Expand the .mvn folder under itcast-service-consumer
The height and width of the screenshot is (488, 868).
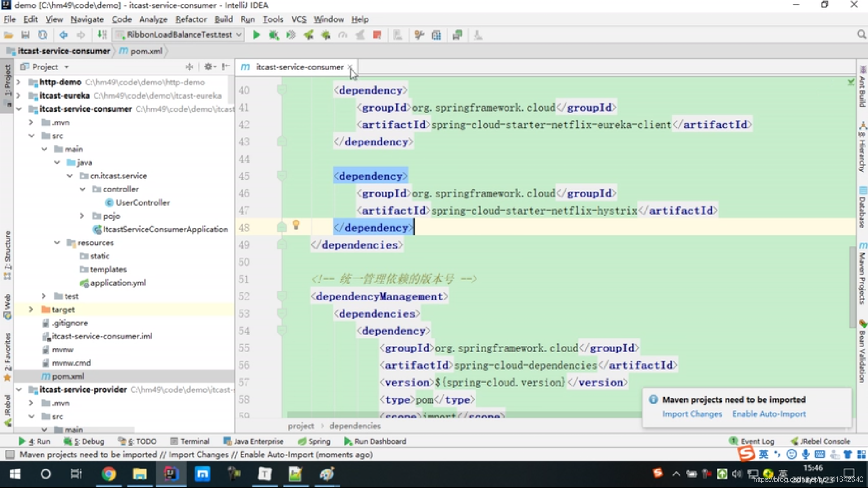pyautogui.click(x=31, y=122)
